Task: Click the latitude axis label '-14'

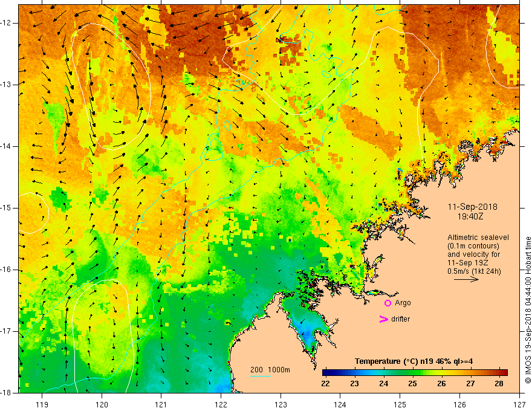Action: pyautogui.click(x=7, y=146)
